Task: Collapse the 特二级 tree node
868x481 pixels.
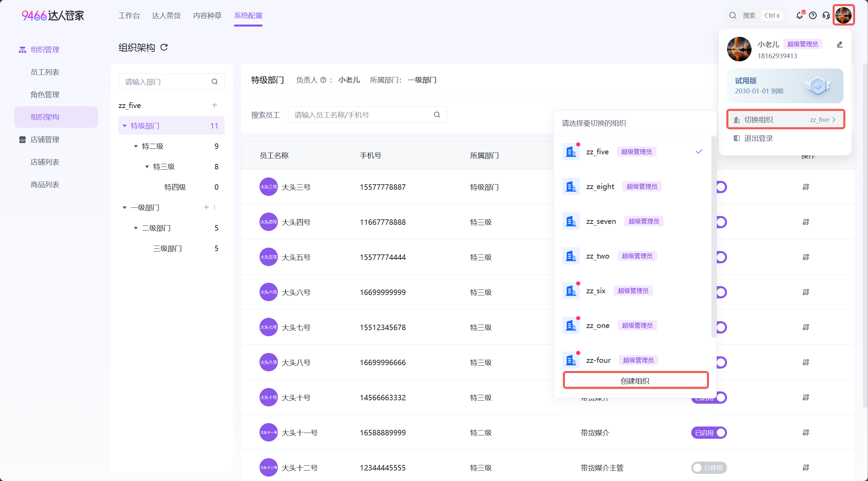Action: (136, 146)
